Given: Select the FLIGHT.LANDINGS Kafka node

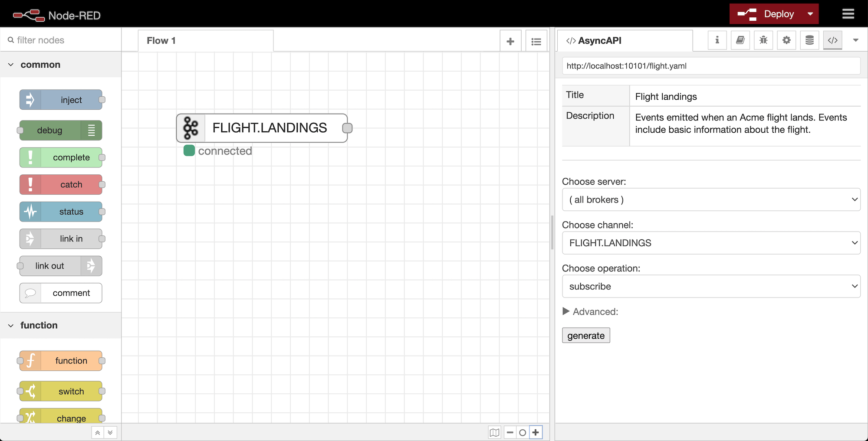Looking at the screenshot, I should pyautogui.click(x=262, y=128).
